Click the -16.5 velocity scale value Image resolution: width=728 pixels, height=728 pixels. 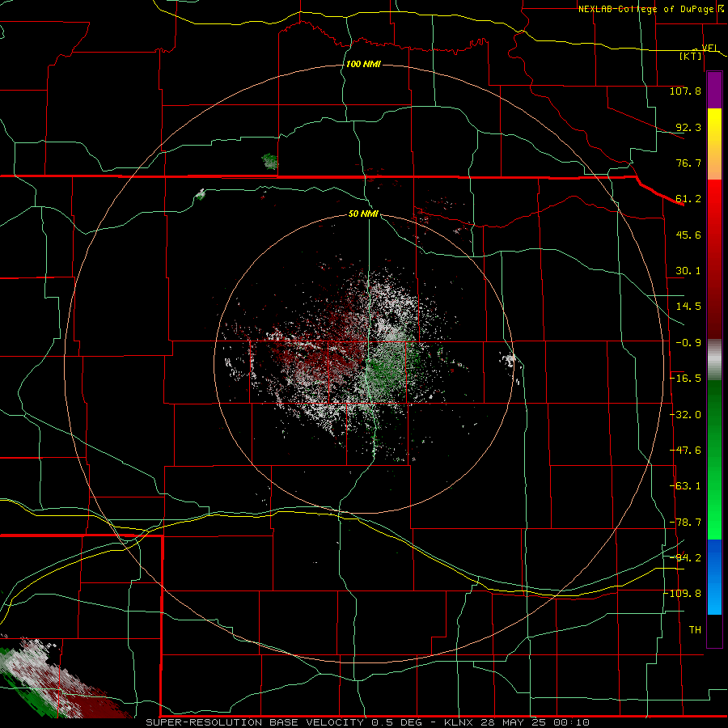686,379
